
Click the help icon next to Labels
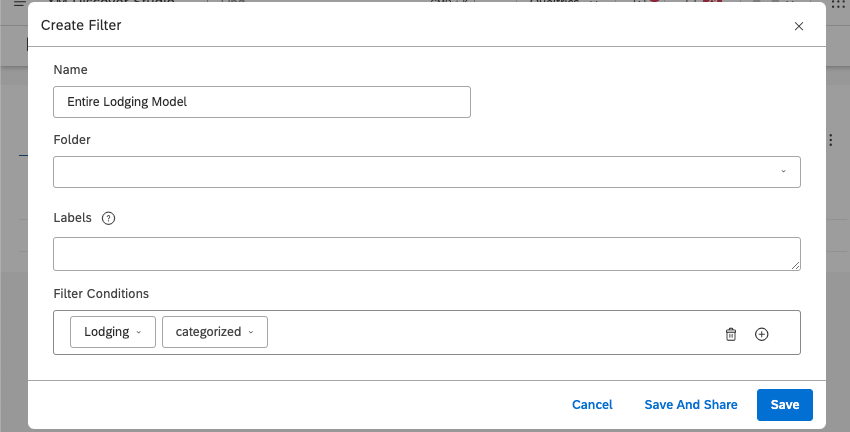109,218
